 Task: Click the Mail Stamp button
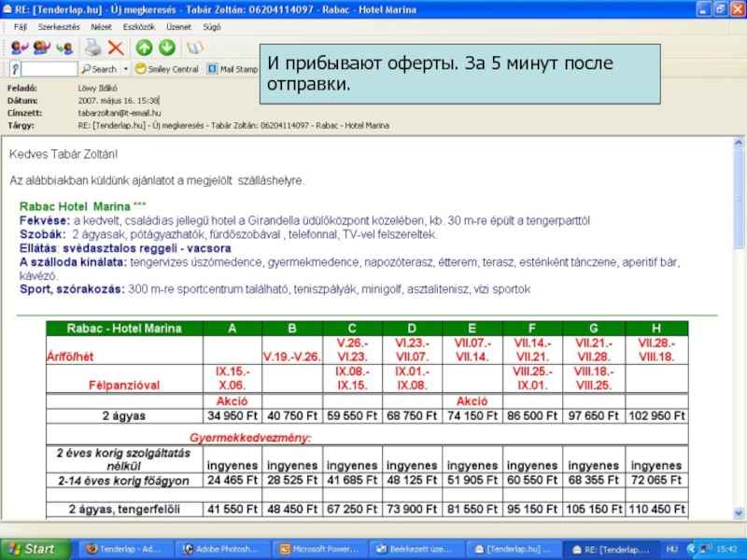[233, 69]
